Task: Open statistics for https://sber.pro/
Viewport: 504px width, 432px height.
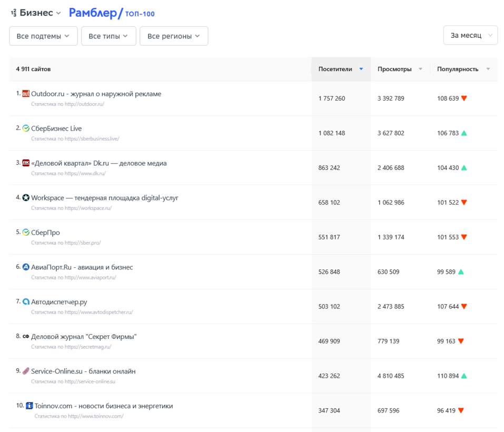Action: (x=66, y=243)
